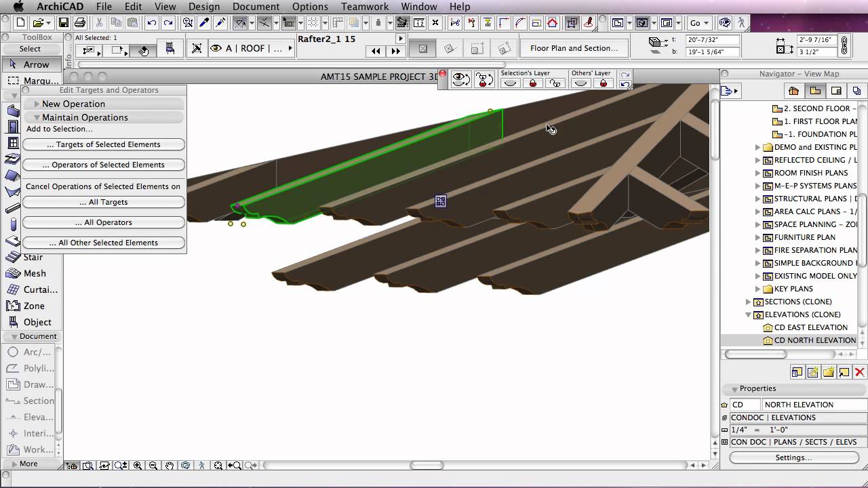Undo the last action
This screenshot has width=868, height=488.
[x=152, y=22]
